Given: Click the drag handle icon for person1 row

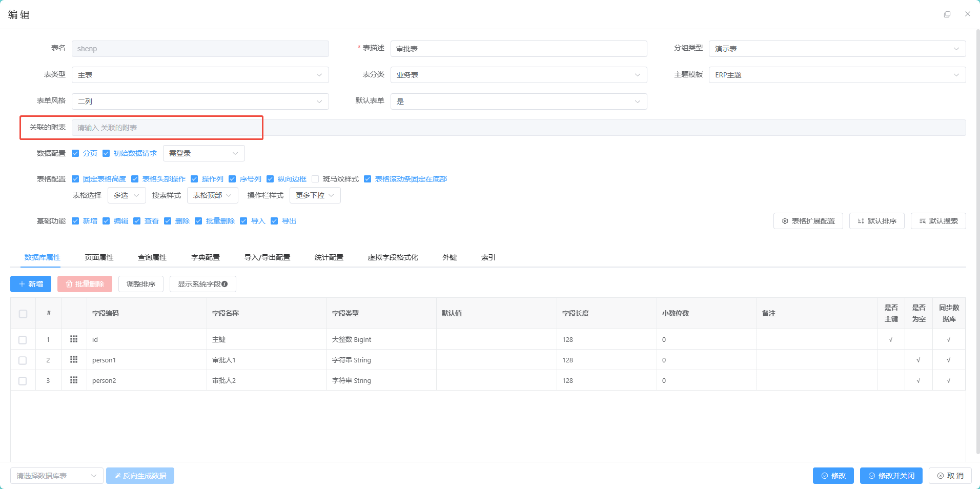Looking at the screenshot, I should pyautogui.click(x=74, y=360).
